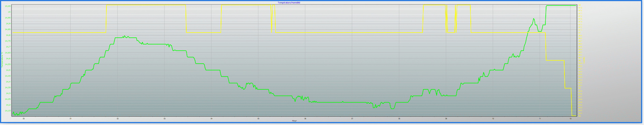Click temperature axis label "14,75"
The image size is (644, 125).
point(8,41)
